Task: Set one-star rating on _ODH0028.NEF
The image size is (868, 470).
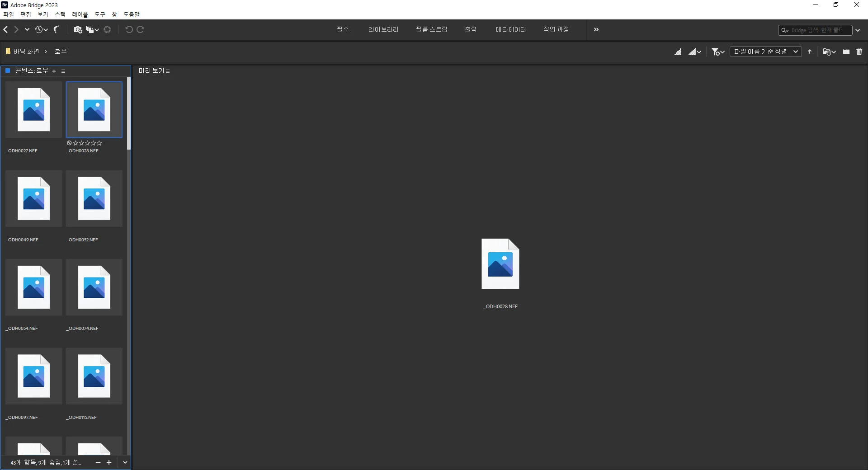Action: 75,143
